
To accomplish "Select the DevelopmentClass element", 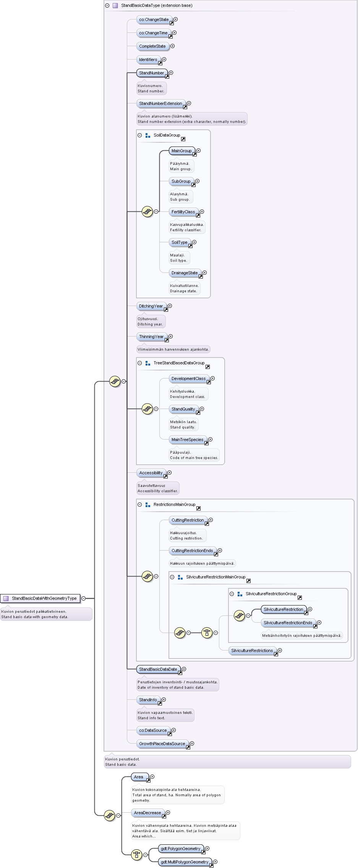I will [189, 378].
